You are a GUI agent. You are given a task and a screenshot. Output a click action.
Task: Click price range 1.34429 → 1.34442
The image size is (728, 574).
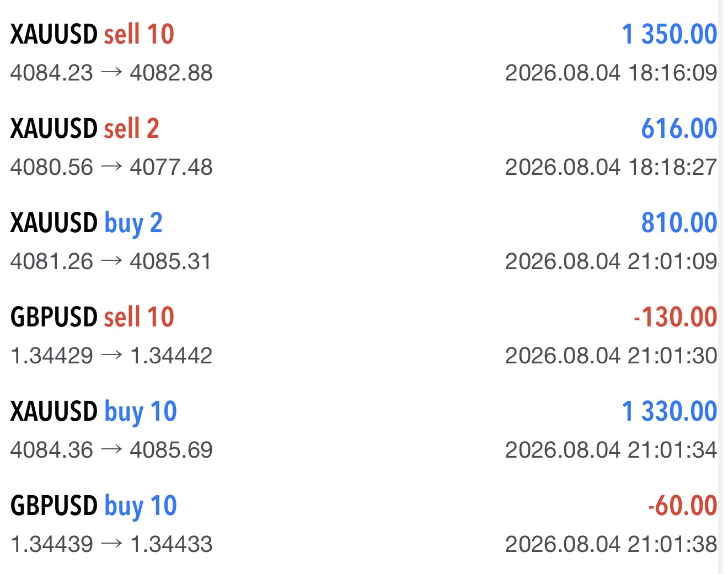tap(111, 356)
